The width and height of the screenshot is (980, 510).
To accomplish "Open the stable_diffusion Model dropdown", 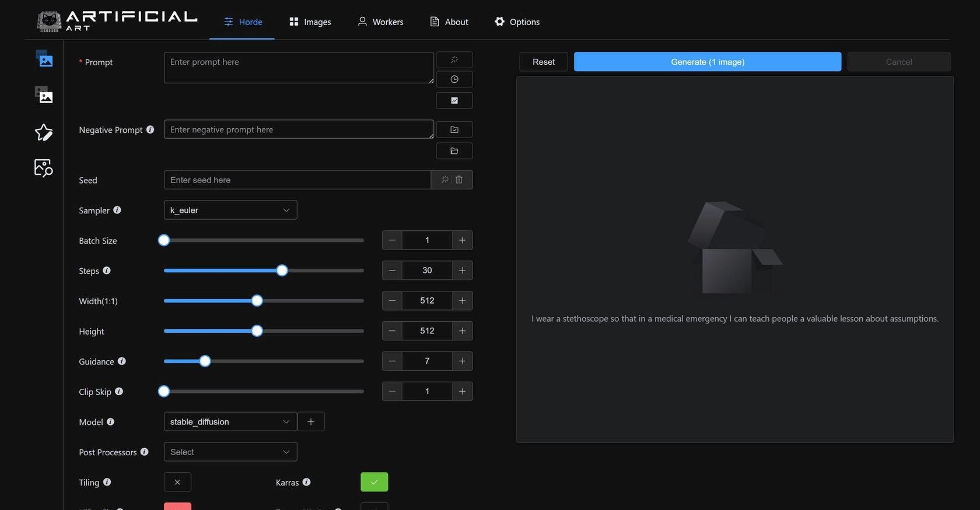I will [230, 421].
